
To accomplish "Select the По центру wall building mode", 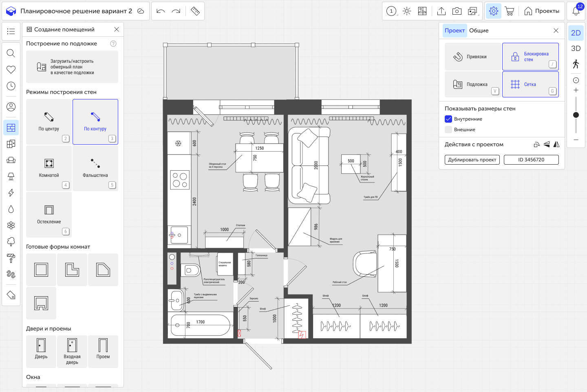I will click(x=49, y=122).
